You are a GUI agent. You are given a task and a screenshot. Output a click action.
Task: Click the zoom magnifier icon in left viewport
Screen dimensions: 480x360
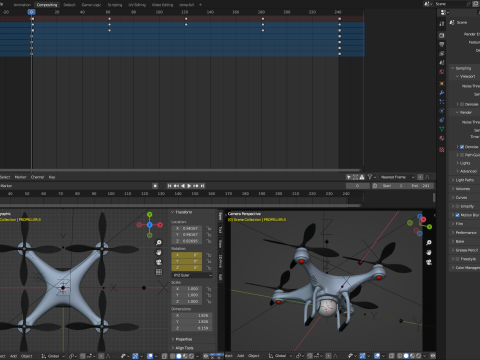pyautogui.click(x=159, y=242)
